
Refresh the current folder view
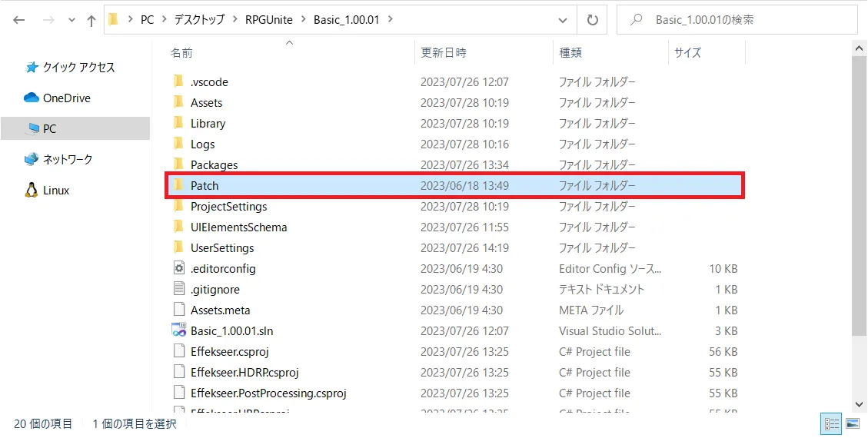(x=592, y=20)
